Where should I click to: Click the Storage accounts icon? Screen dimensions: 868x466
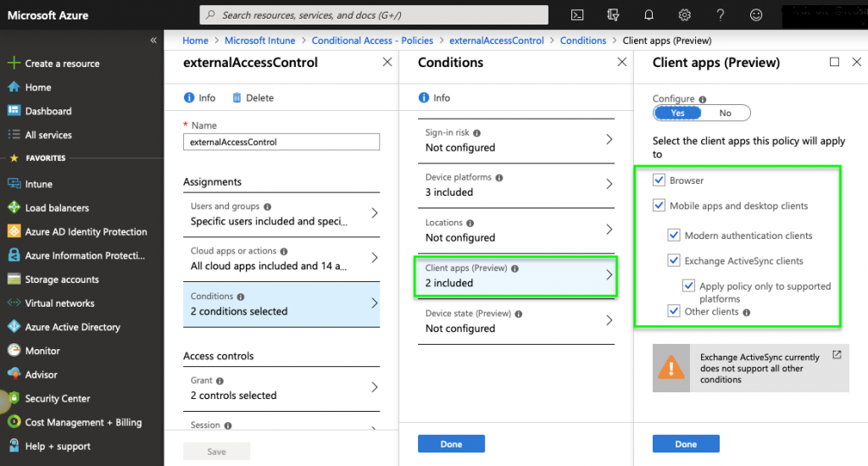point(14,279)
